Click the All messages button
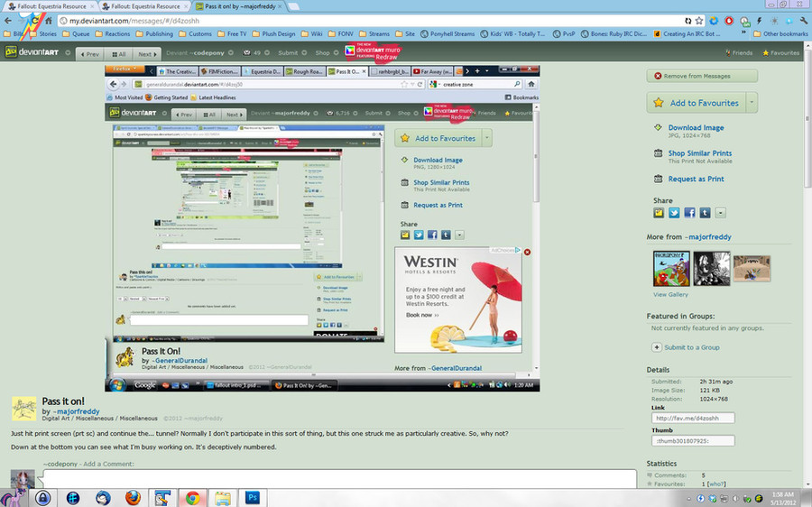812x507 pixels. (118, 54)
